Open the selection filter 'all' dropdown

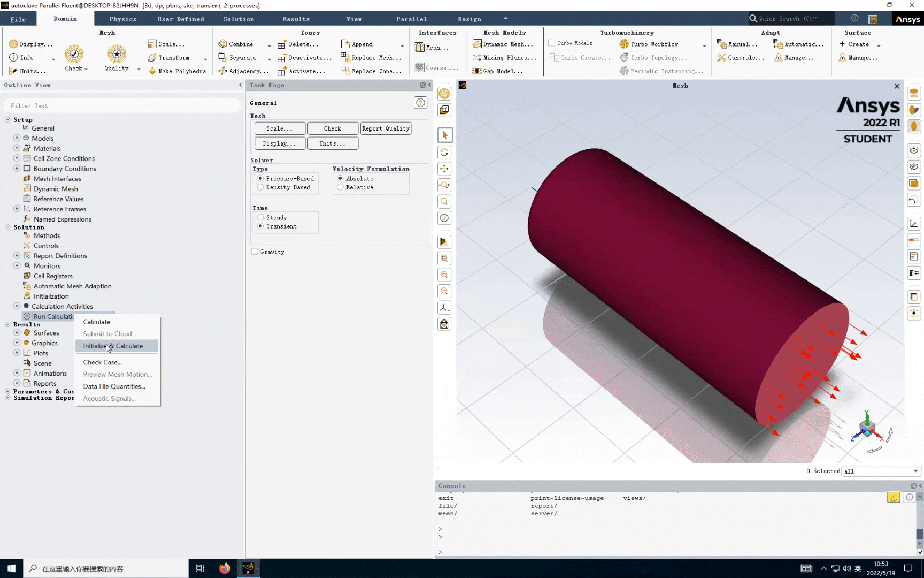click(x=915, y=471)
